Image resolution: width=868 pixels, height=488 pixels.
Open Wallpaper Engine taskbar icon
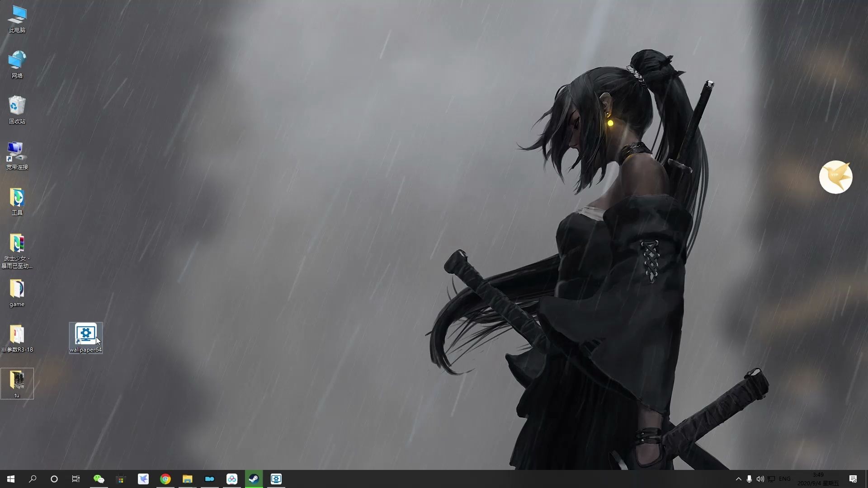click(276, 479)
